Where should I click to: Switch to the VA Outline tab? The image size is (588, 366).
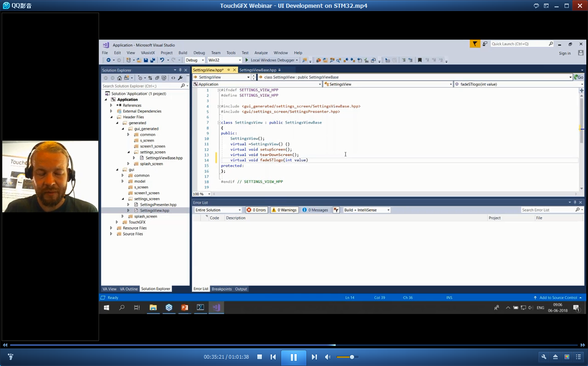129,289
